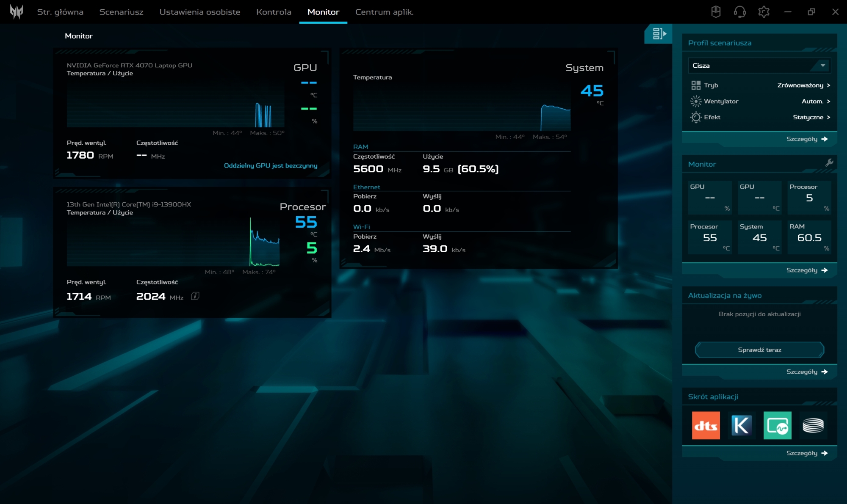
Task: Launch the DTS app shortcut
Action: pyautogui.click(x=706, y=425)
